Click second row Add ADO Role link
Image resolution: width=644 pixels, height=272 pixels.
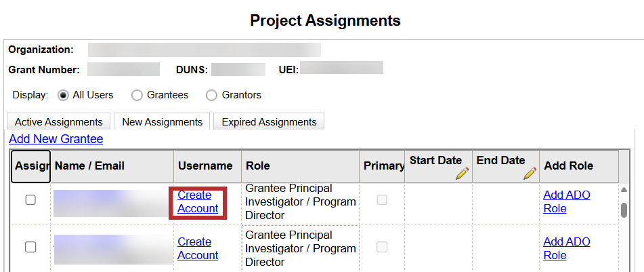tap(566, 248)
